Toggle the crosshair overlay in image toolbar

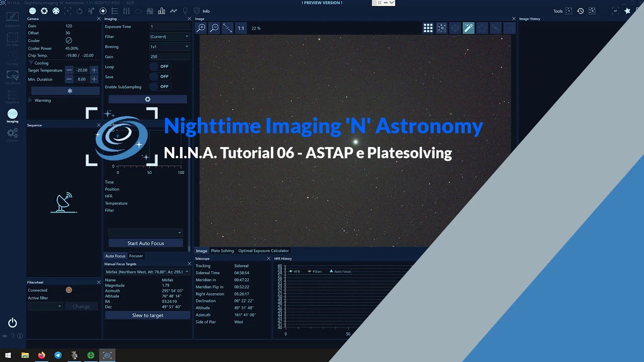pyautogui.click(x=455, y=28)
